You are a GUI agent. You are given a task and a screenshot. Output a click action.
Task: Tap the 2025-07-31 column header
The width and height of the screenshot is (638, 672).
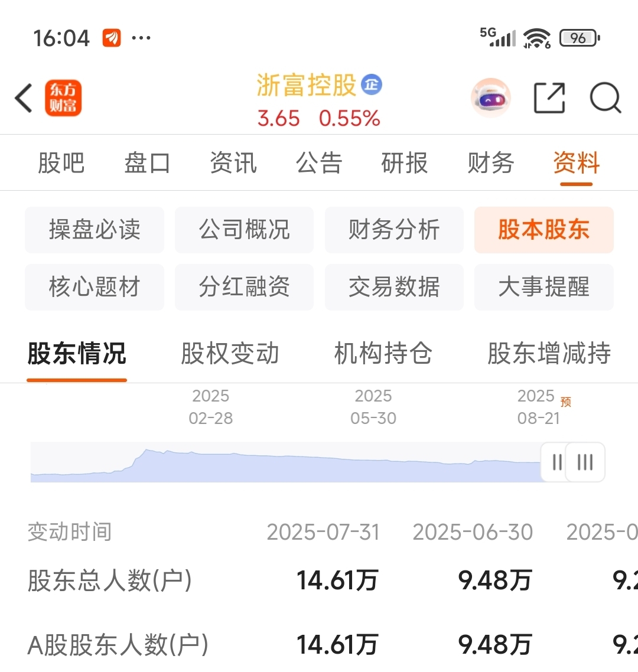coord(323,532)
